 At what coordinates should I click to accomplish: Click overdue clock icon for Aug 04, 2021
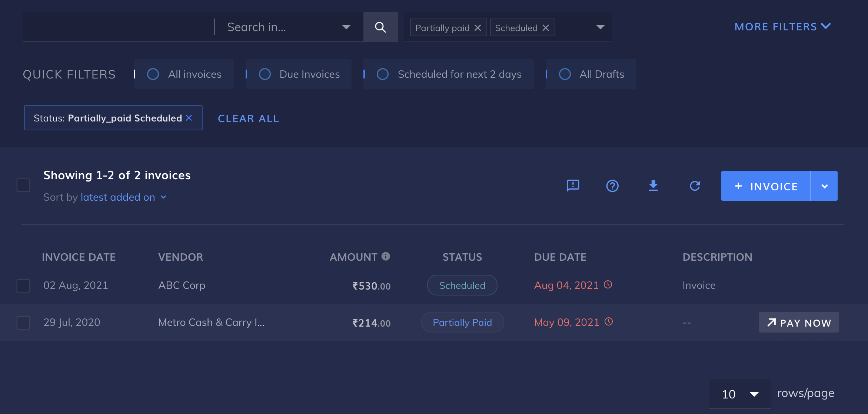(608, 284)
